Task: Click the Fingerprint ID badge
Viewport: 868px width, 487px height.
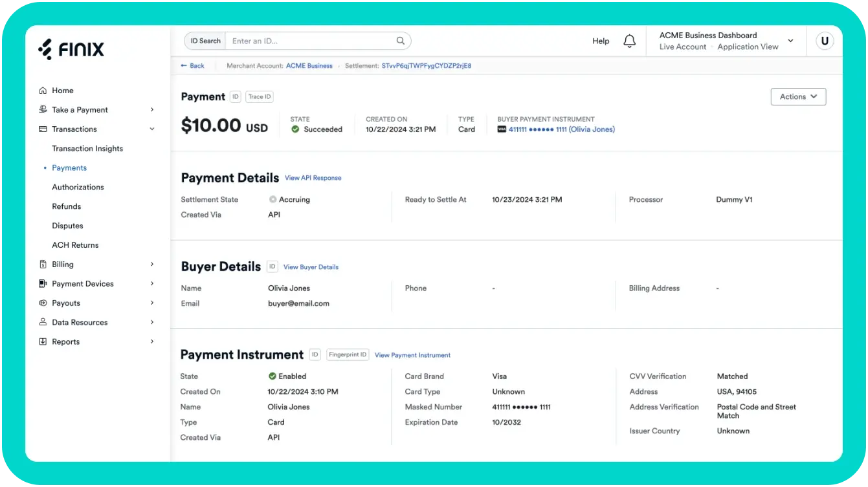Action: point(348,354)
